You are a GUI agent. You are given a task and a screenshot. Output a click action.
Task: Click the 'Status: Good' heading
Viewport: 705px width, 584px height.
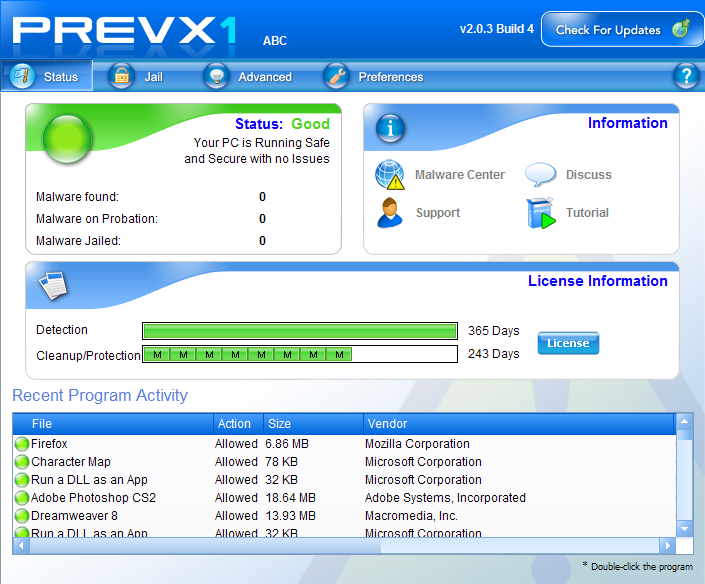[282, 124]
